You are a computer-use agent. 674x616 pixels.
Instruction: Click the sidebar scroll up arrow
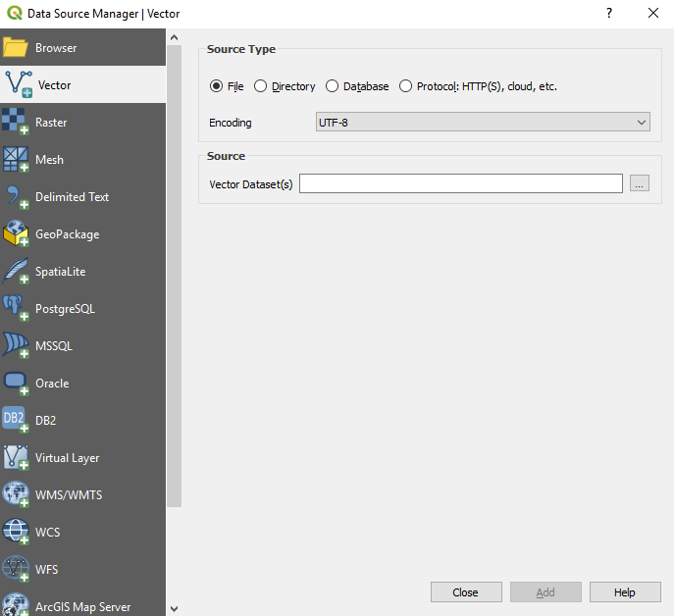tap(174, 37)
